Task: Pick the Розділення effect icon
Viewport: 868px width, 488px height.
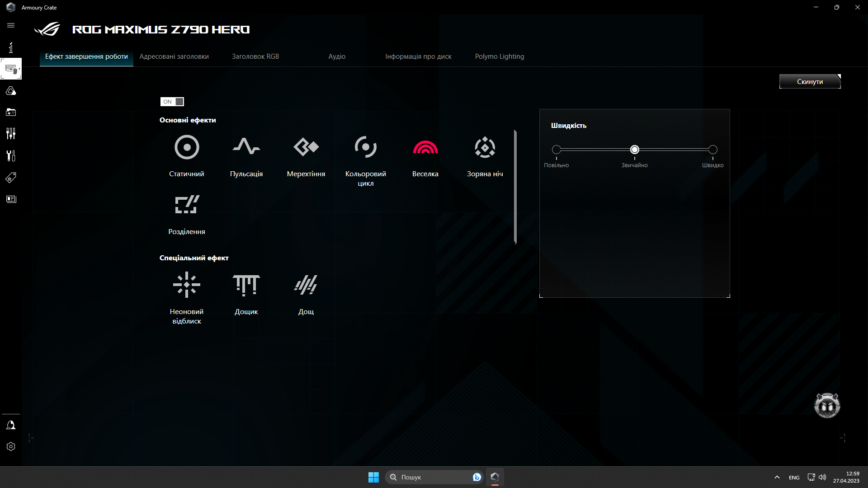Action: [x=187, y=204]
